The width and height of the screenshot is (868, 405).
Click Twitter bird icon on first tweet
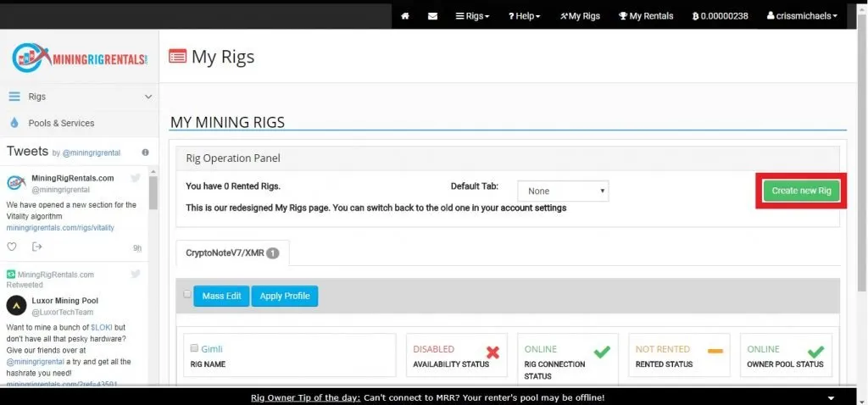tap(136, 178)
